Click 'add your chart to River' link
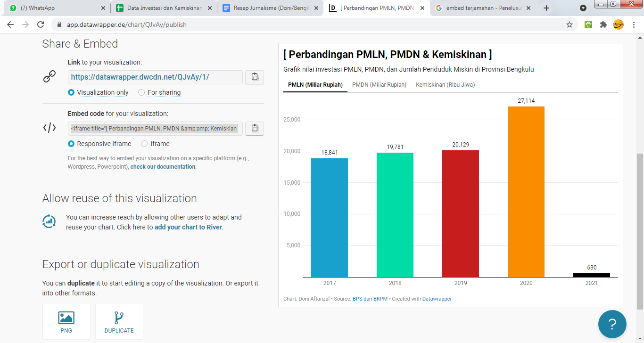Screen dimensions: 644x343 coord(188,227)
